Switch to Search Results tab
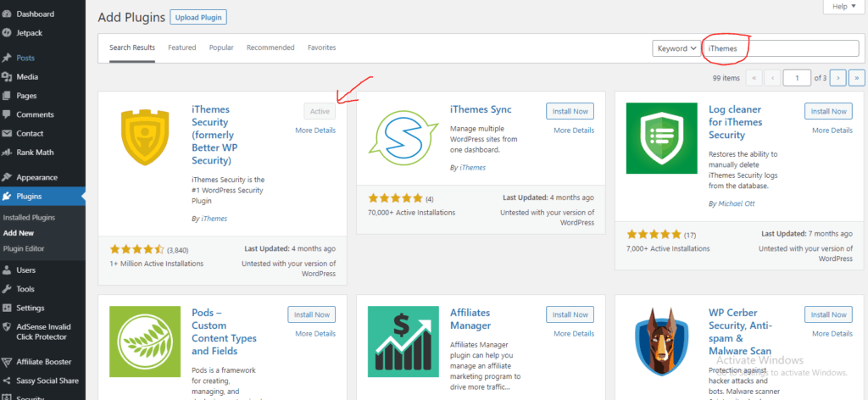 click(x=132, y=47)
